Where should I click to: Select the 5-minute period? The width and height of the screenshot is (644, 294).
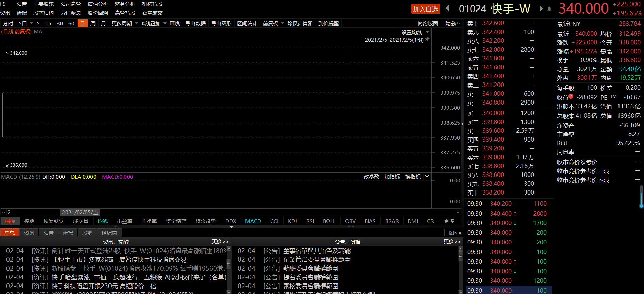(38, 23)
